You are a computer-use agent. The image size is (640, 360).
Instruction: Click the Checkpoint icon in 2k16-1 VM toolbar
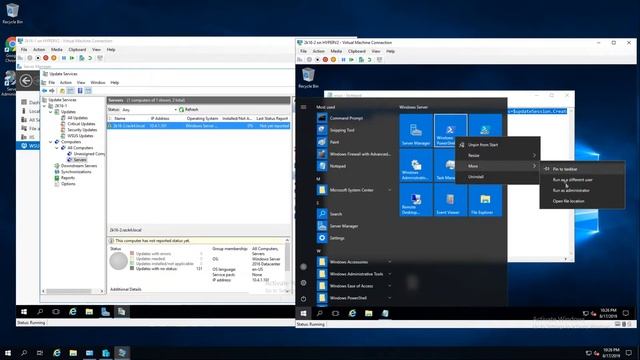tap(82, 58)
